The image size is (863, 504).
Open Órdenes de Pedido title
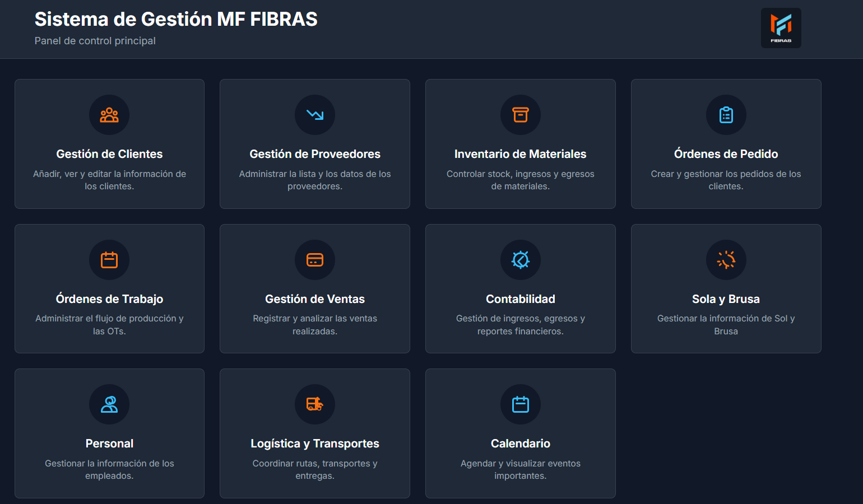726,154
